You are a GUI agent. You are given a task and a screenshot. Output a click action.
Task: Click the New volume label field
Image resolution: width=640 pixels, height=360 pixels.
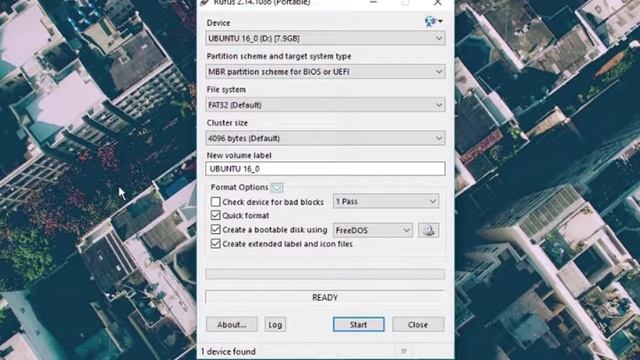pyautogui.click(x=325, y=169)
